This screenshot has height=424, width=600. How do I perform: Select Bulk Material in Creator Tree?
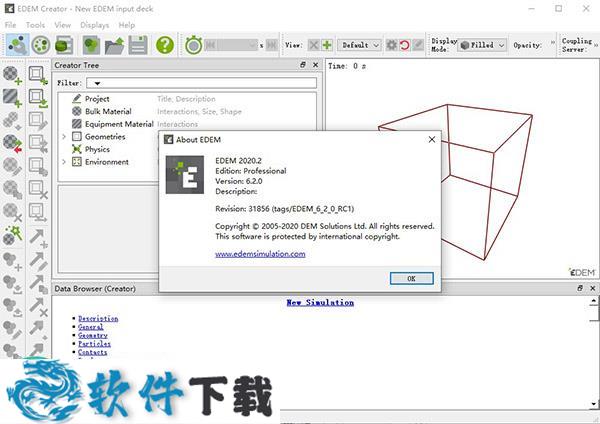click(x=108, y=111)
